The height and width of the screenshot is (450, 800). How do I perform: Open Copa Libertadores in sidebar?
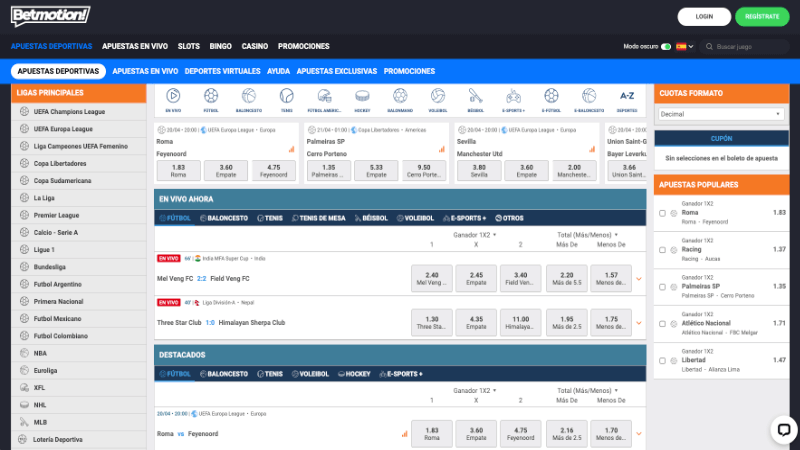point(79,164)
